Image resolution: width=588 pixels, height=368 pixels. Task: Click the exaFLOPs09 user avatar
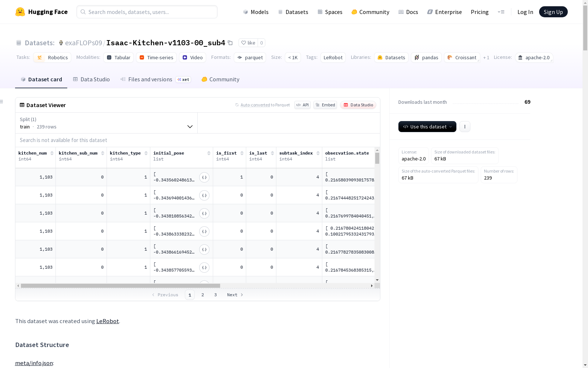tap(61, 43)
